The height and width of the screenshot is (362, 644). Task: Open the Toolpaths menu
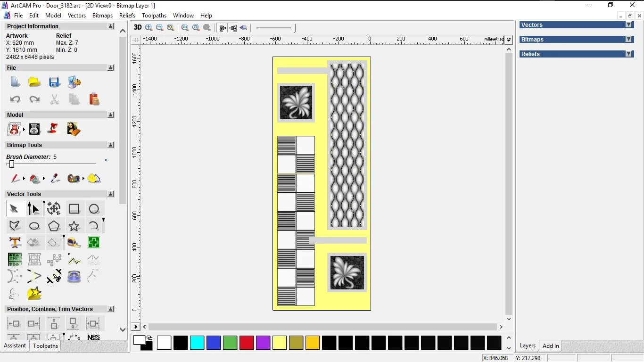(x=154, y=16)
